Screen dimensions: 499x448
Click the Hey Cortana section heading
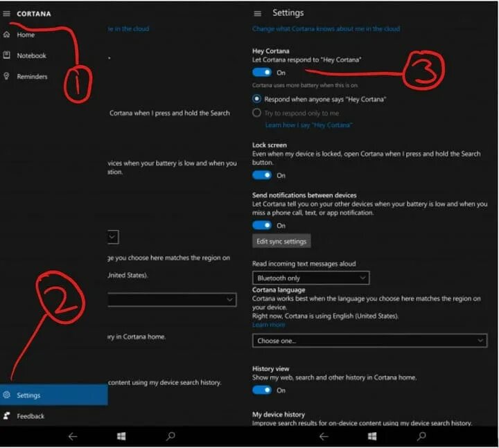pyautogui.click(x=271, y=51)
